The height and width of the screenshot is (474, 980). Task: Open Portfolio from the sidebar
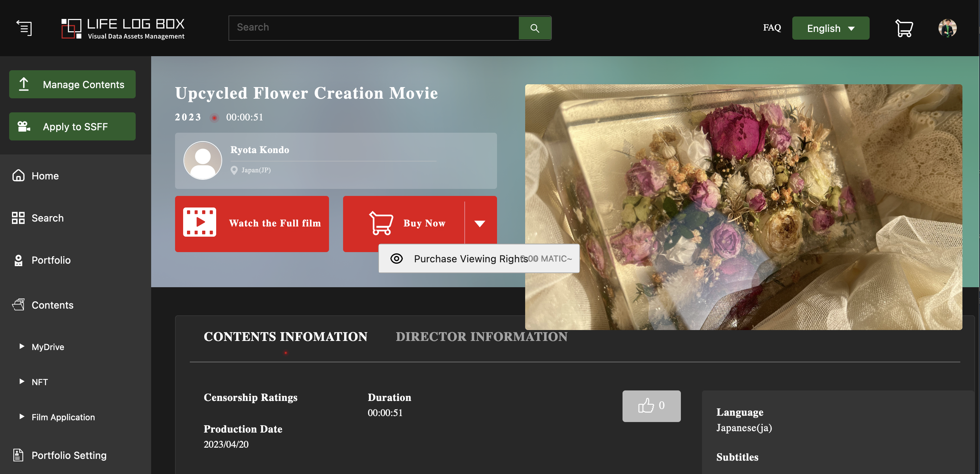51,260
